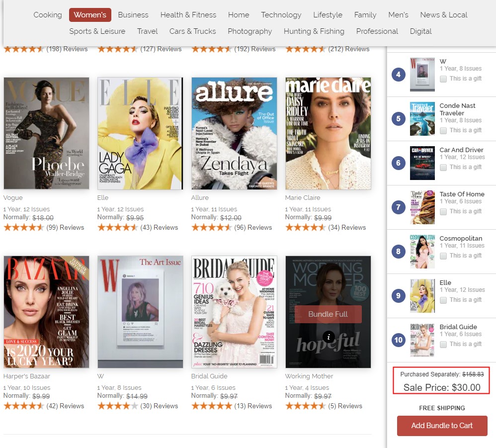Click bundle slot number 10 badge
Image resolution: width=496 pixels, height=448 pixels.
(398, 341)
